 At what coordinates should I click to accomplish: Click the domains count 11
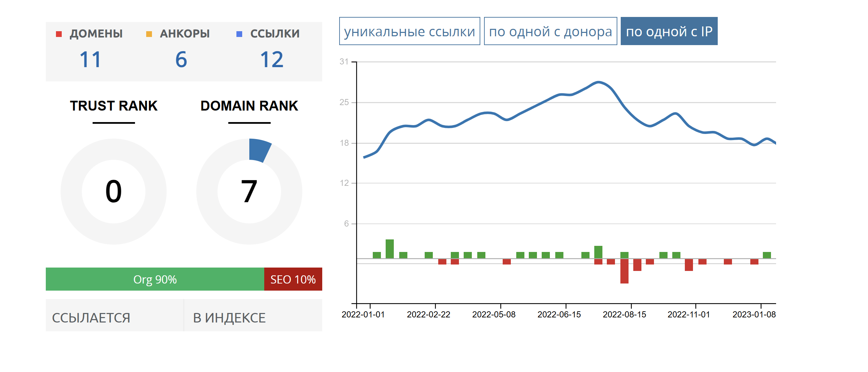(x=91, y=60)
